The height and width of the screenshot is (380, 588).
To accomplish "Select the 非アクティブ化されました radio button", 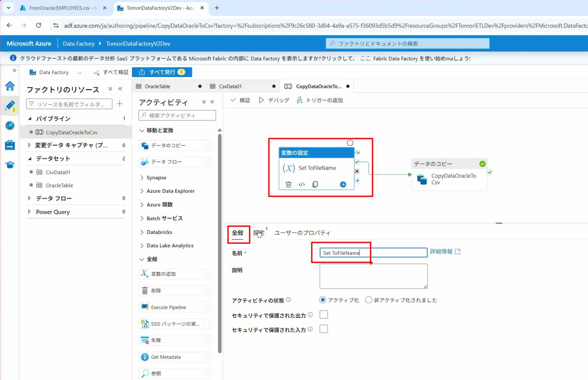I will tap(368, 300).
